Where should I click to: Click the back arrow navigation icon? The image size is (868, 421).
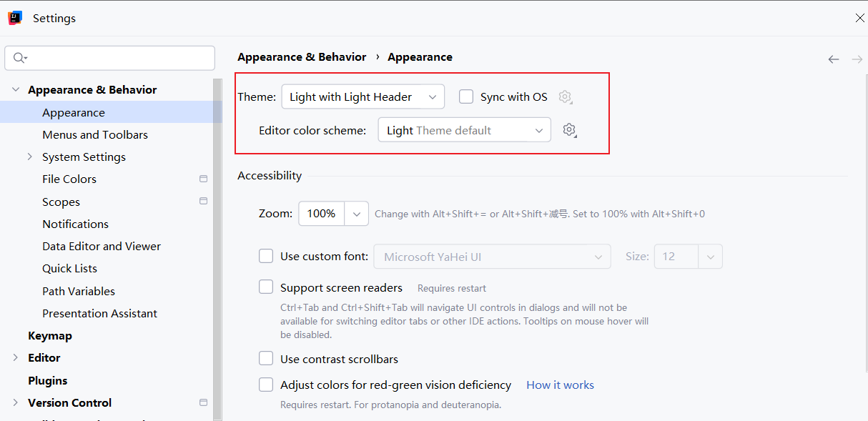[833, 59]
